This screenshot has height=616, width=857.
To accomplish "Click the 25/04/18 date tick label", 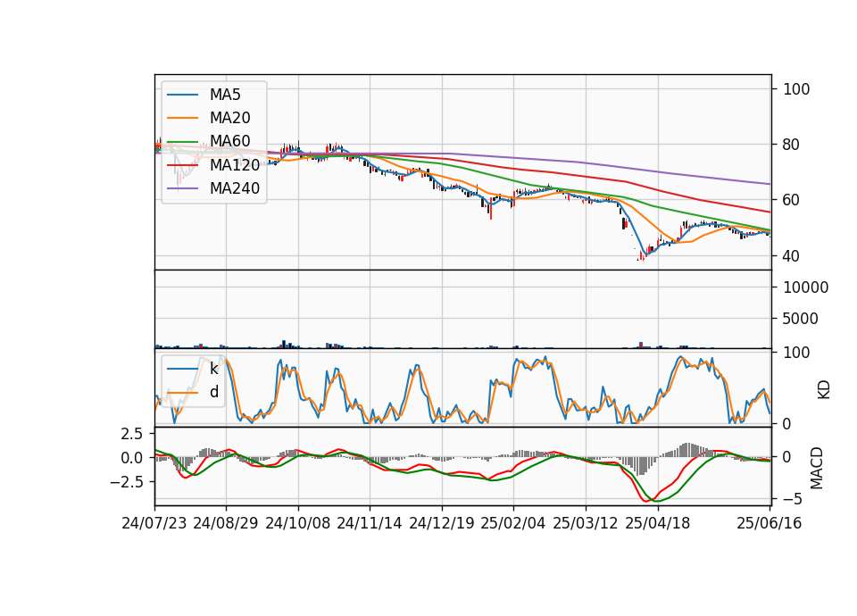I will [x=658, y=523].
